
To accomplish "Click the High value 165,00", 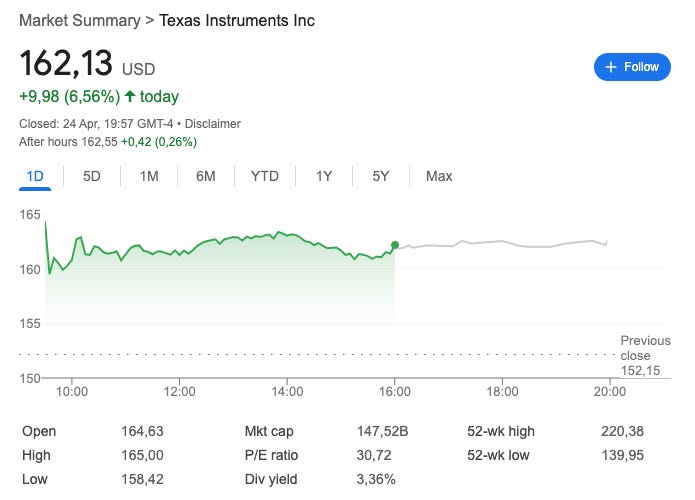I will (x=142, y=455).
